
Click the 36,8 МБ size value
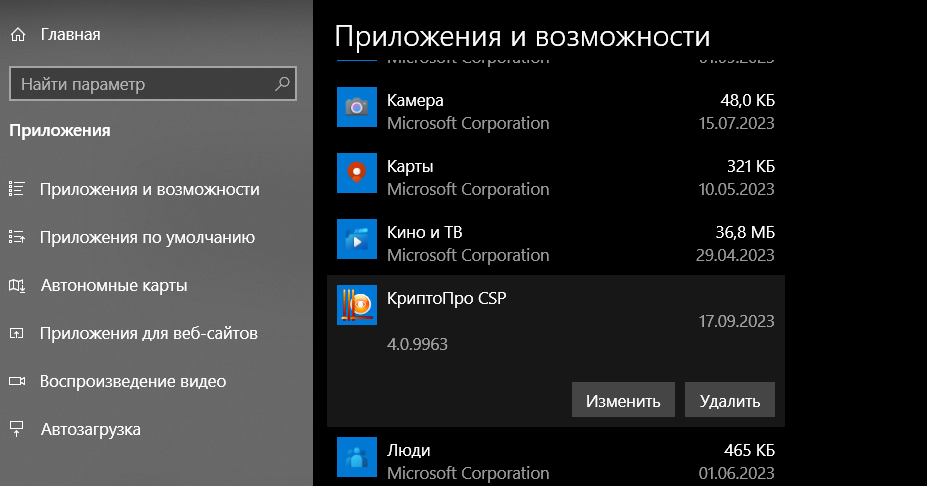745,232
